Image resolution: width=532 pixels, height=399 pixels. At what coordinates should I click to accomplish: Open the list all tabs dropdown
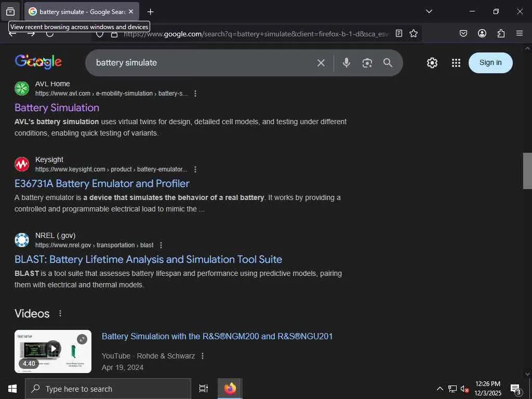429,11
